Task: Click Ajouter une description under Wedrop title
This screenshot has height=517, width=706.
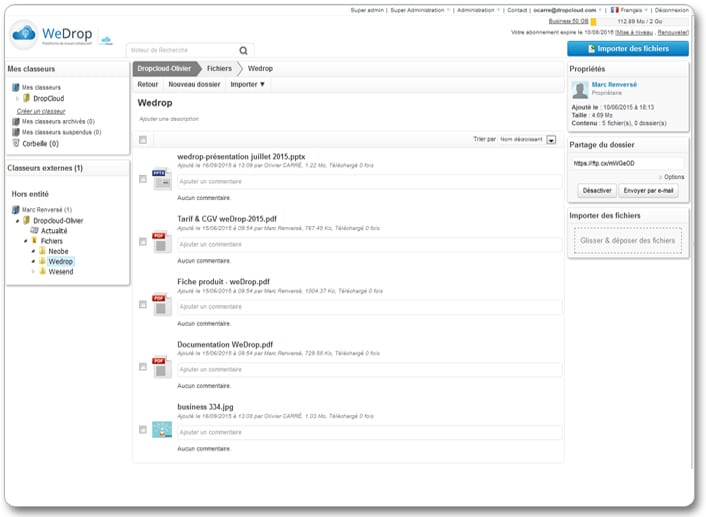Action: click(169, 119)
